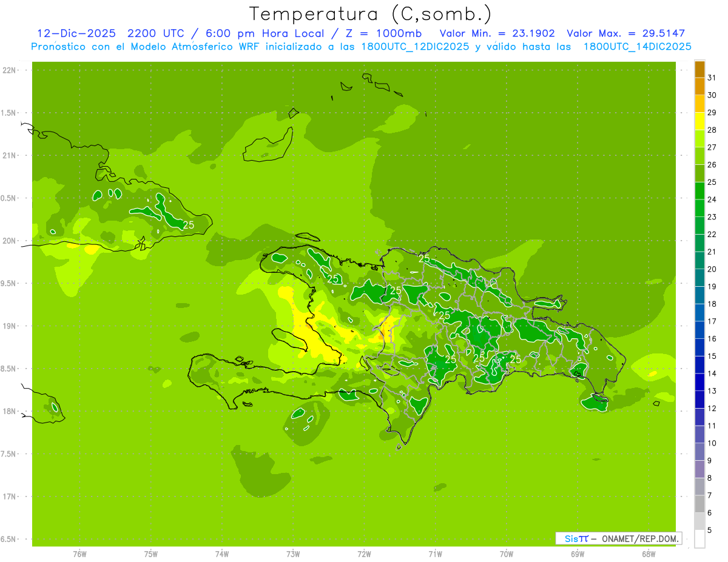Screen dimensions: 728x562
Task: Click the '76W' longitude axis label
Action: pos(79,554)
